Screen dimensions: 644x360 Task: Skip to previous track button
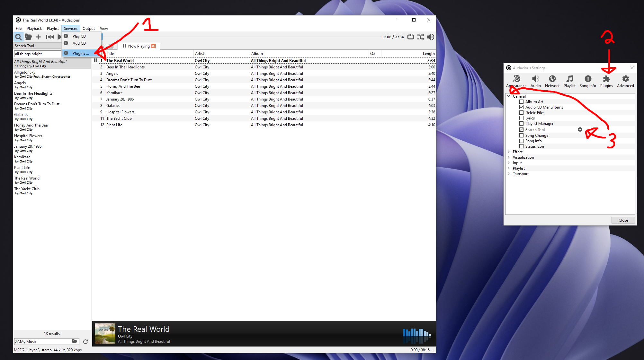50,37
